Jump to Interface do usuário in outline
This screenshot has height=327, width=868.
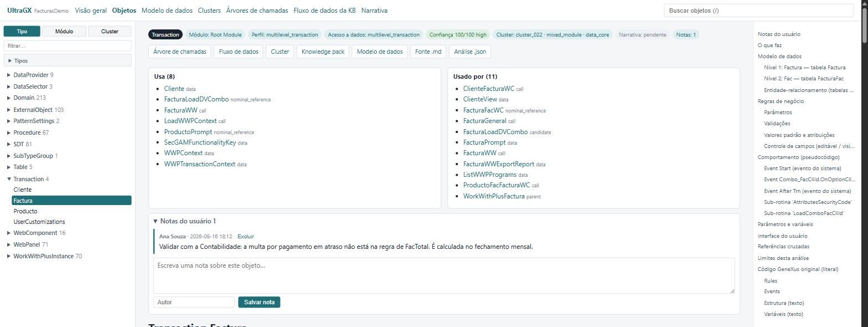coord(783,236)
